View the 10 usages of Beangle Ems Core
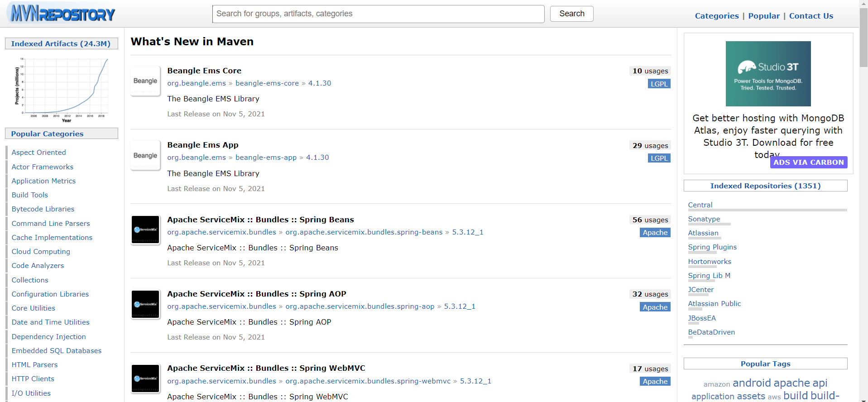The height and width of the screenshot is (402, 868). pos(650,71)
